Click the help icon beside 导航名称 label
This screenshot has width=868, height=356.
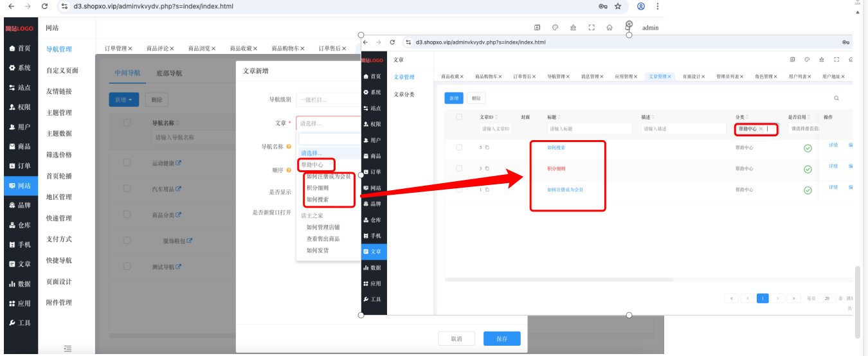click(x=289, y=147)
